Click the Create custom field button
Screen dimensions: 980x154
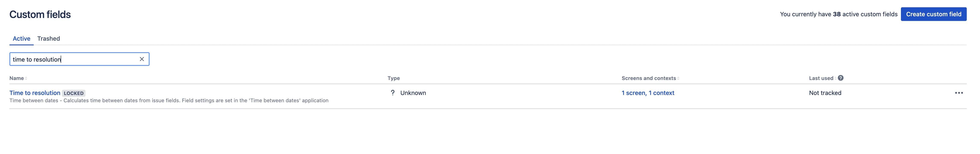[933, 14]
